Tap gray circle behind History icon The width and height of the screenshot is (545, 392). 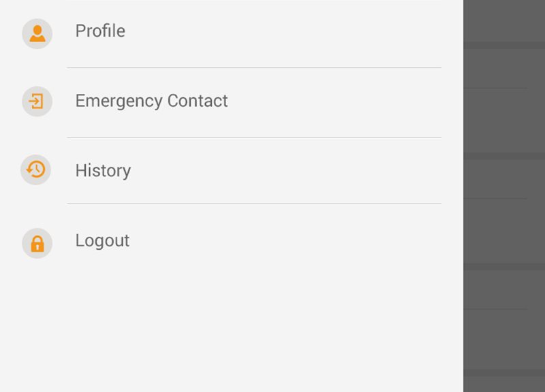click(x=36, y=169)
